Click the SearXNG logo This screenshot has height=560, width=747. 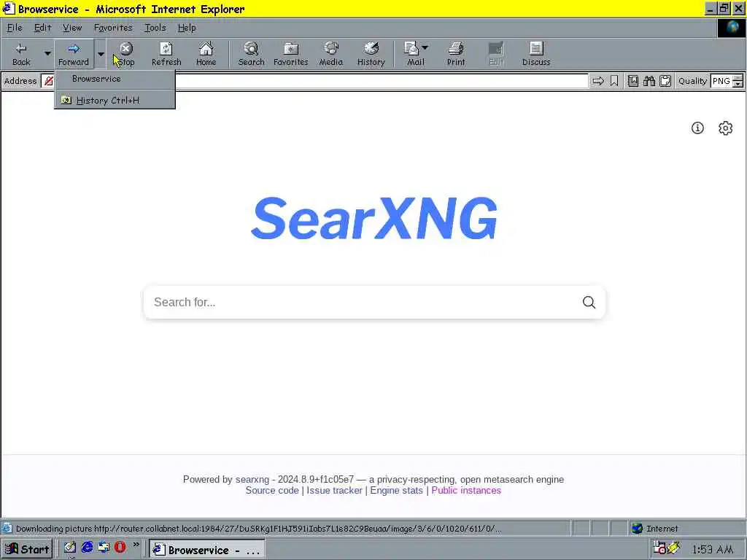(x=374, y=218)
